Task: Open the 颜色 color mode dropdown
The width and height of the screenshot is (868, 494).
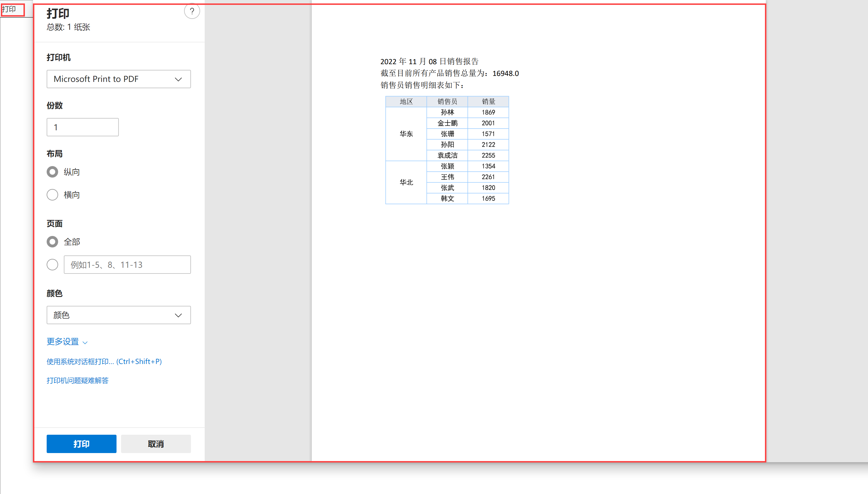Action: pyautogui.click(x=118, y=315)
